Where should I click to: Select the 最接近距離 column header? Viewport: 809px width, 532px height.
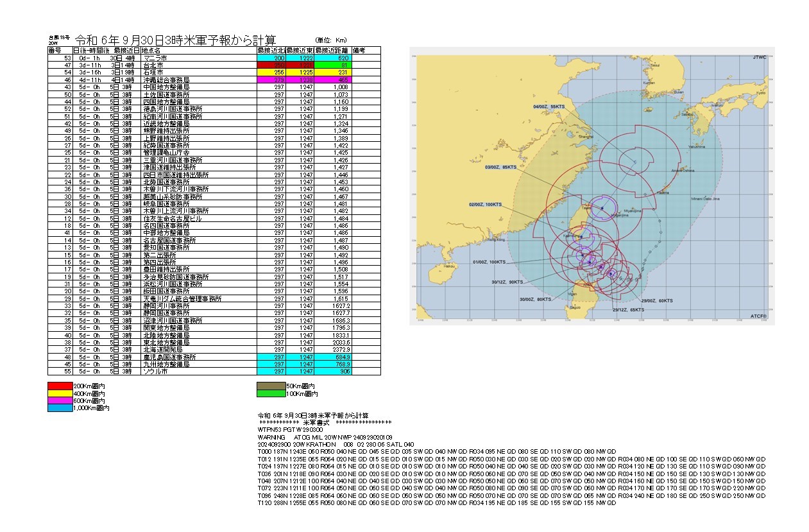click(x=332, y=50)
